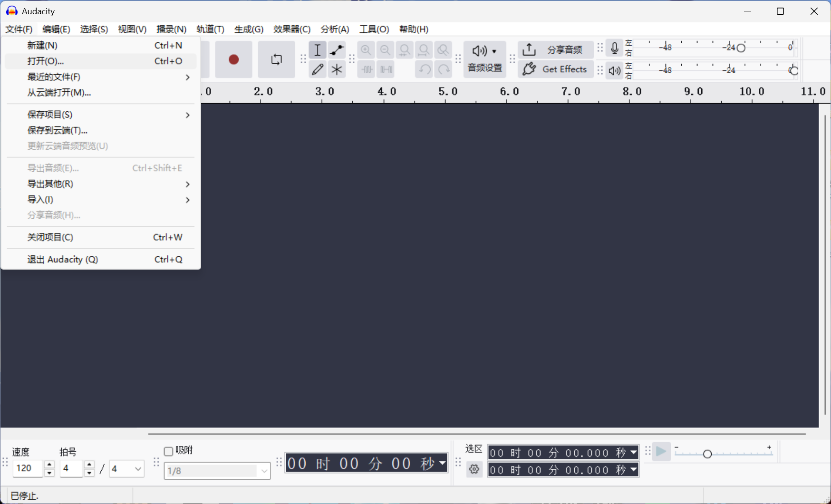
Task: Click Fit Selection to Width zoom icon
Action: pos(405,50)
